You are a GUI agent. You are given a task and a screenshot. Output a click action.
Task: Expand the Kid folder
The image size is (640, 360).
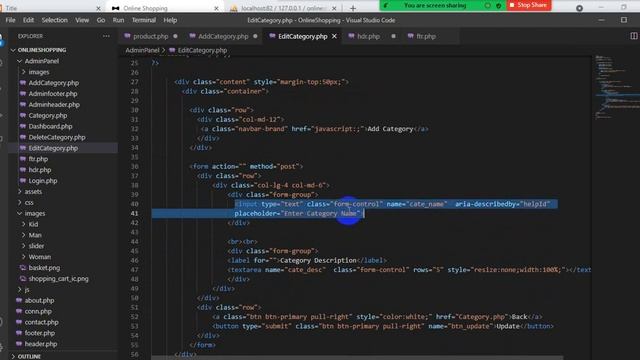click(x=23, y=224)
